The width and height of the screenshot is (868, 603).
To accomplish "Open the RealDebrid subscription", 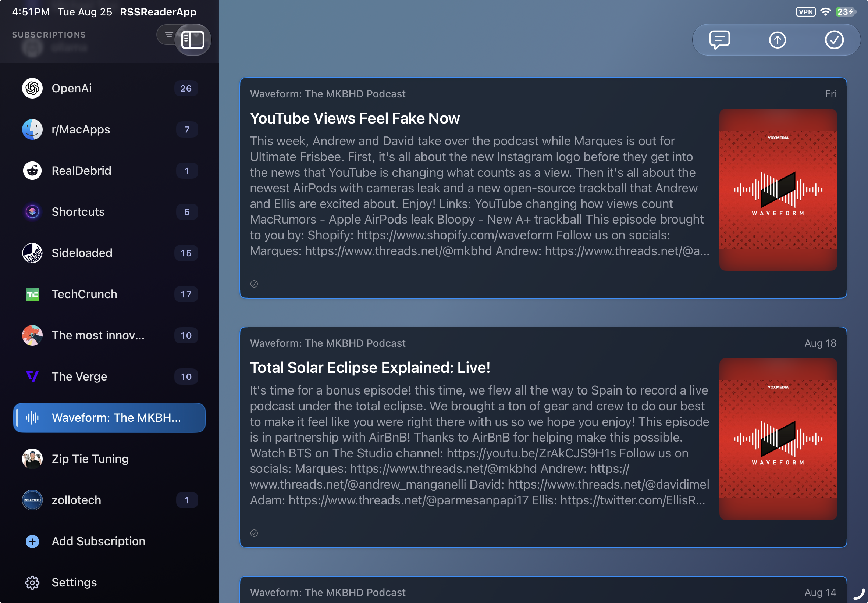I will coord(109,171).
